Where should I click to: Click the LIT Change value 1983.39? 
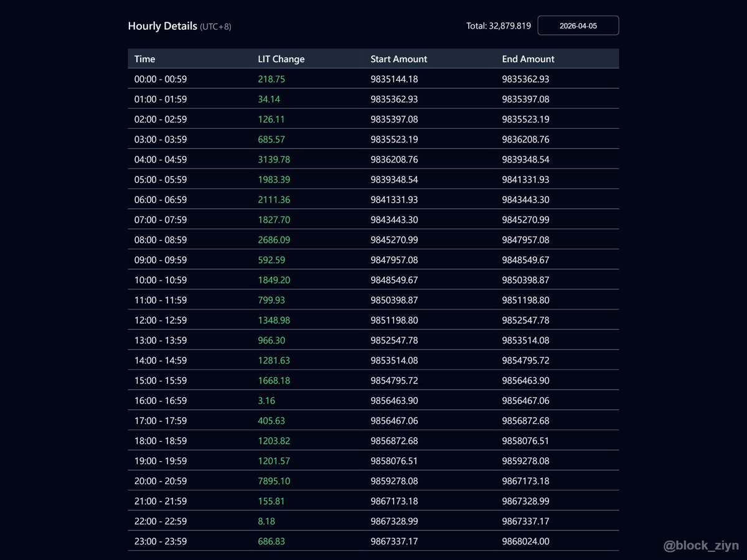(274, 179)
